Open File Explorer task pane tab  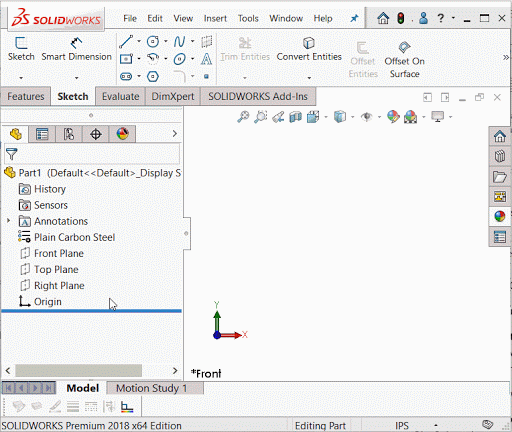coord(500,176)
